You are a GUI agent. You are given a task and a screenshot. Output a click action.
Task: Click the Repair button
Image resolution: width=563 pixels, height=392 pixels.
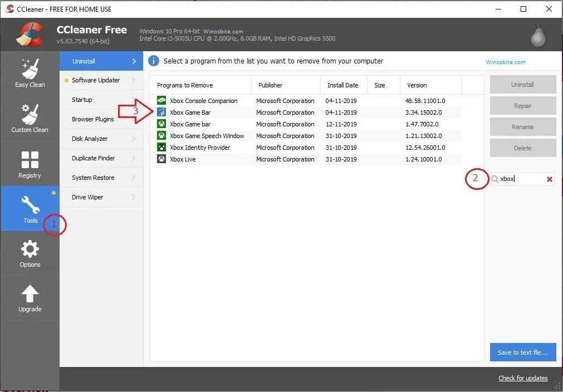click(523, 106)
